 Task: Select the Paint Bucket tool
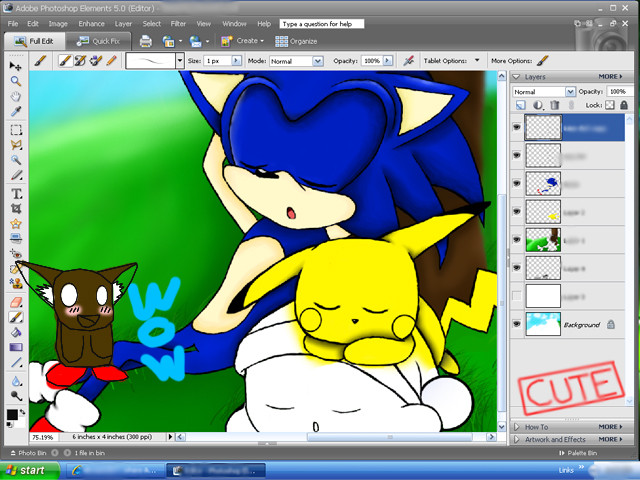point(16,332)
